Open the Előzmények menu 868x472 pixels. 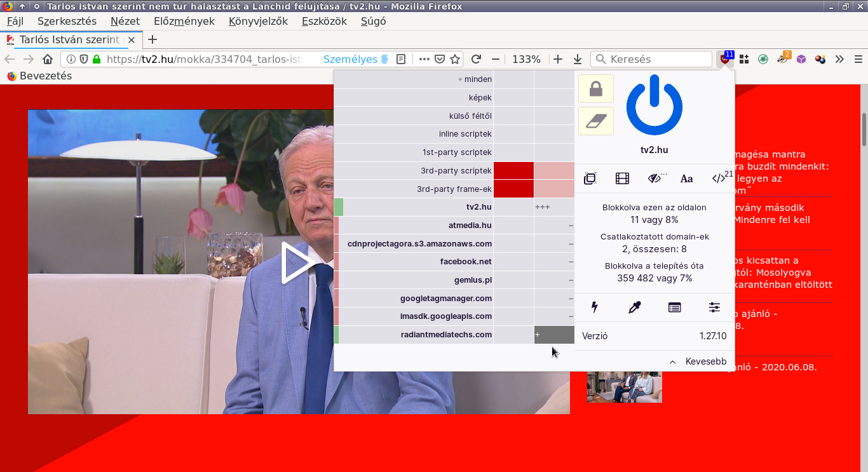coord(186,21)
